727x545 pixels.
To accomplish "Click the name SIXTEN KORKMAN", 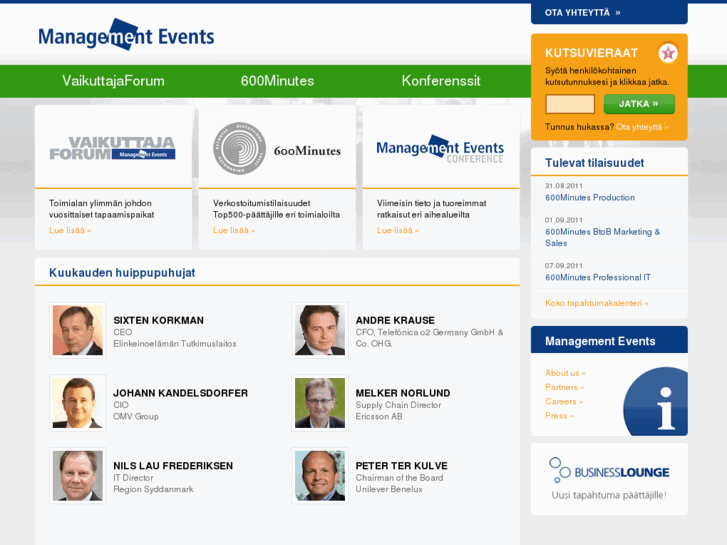I will (x=159, y=321).
